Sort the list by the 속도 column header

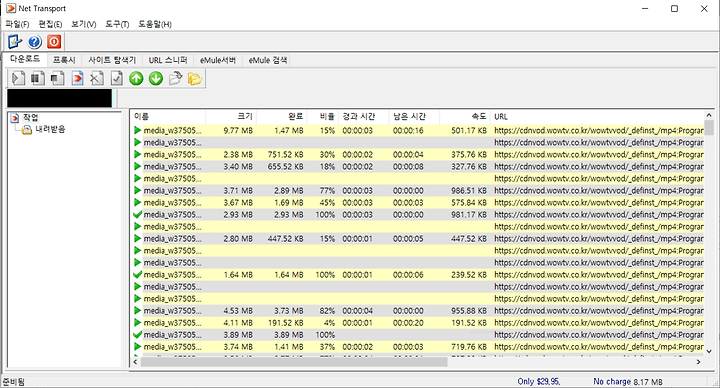(x=465, y=117)
